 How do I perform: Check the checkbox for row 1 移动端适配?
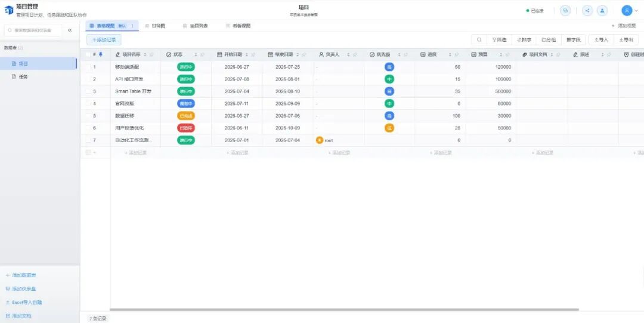(x=88, y=67)
